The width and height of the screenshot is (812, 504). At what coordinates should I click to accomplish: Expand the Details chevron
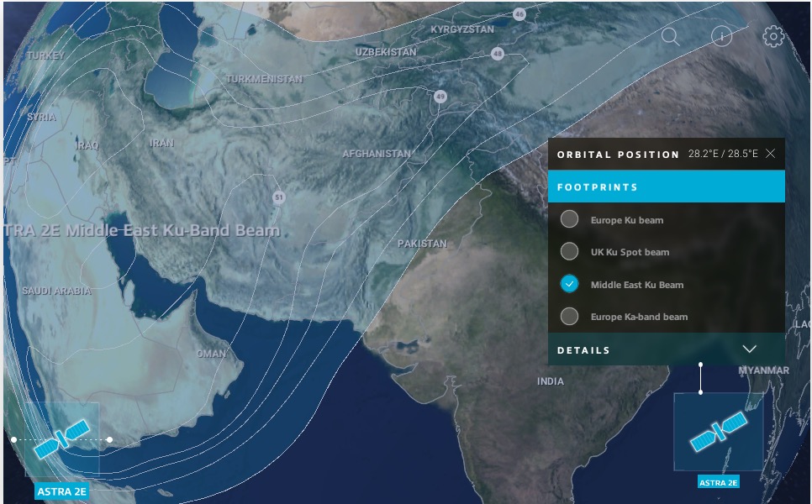tap(749, 349)
